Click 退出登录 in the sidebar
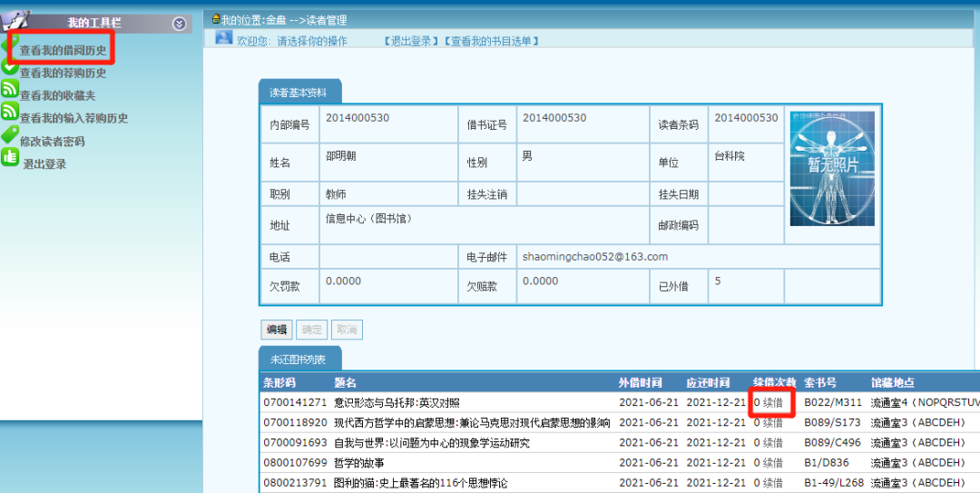The width and height of the screenshot is (980, 493). point(44,164)
